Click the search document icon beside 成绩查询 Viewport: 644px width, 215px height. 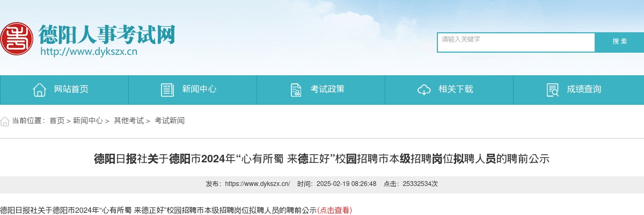[x=552, y=90]
